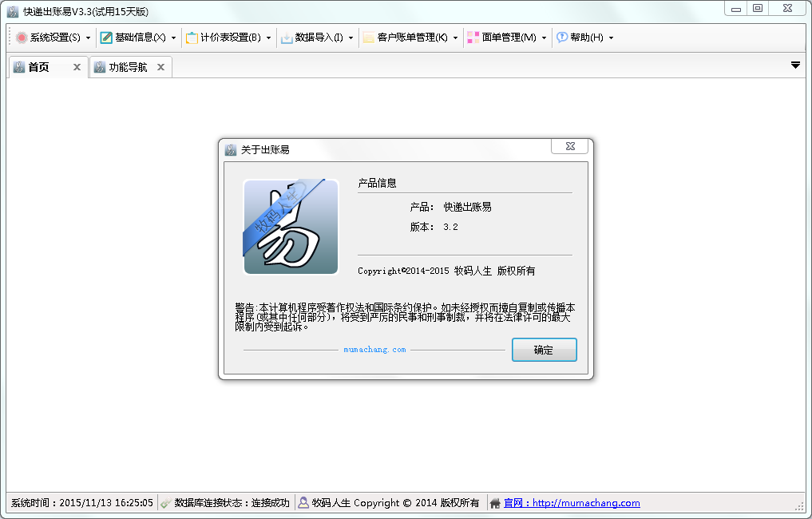Open the tab list arrow at right

click(x=795, y=65)
